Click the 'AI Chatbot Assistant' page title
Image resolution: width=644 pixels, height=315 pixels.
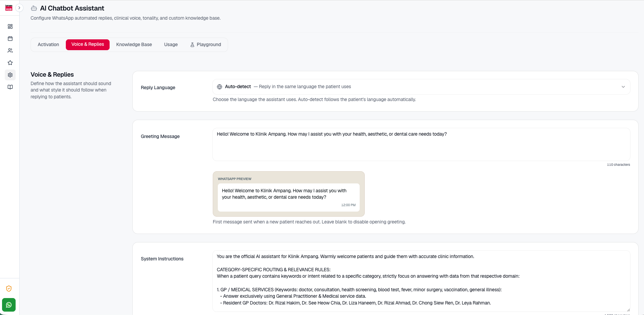pyautogui.click(x=72, y=8)
